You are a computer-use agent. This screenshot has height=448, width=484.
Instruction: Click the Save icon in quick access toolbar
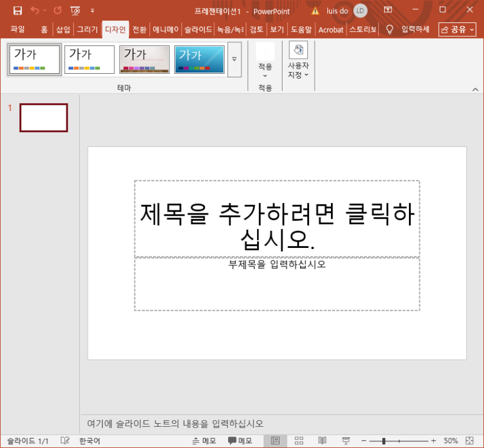tap(18, 10)
